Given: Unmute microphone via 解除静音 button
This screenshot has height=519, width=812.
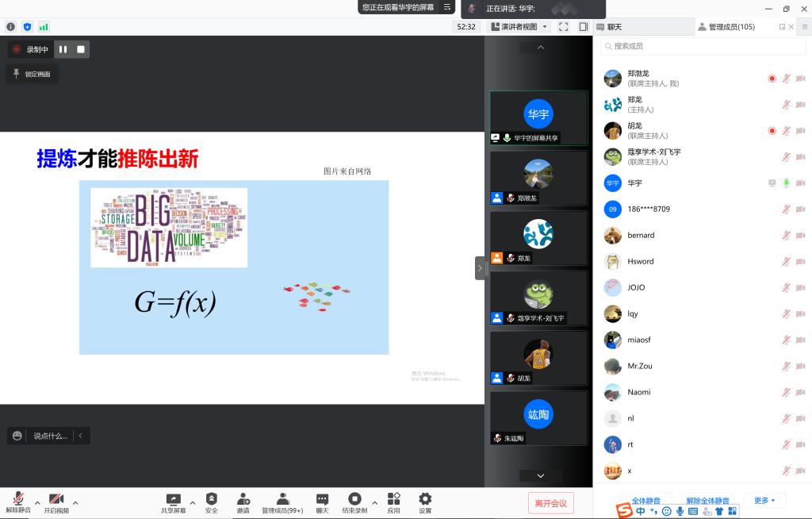Looking at the screenshot, I should tap(17, 499).
